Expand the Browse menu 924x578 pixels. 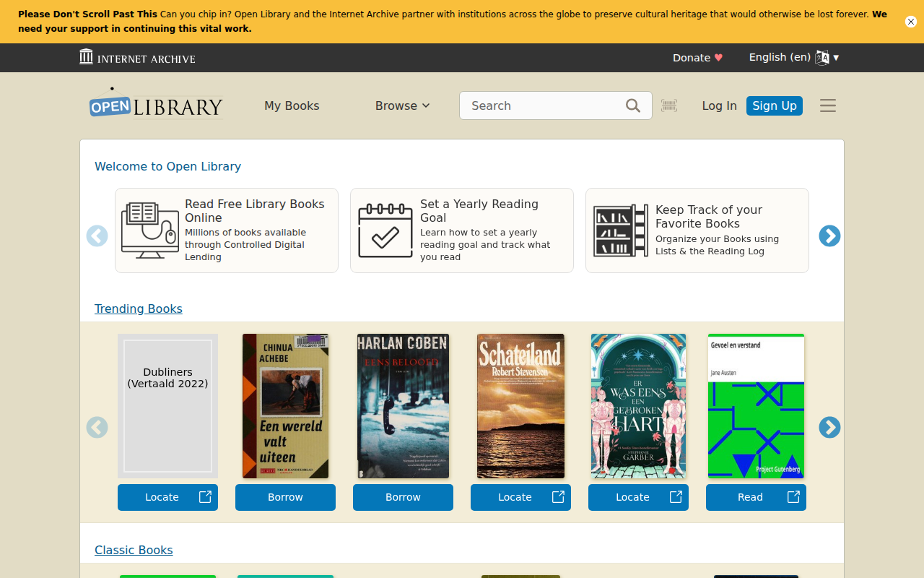[402, 105]
